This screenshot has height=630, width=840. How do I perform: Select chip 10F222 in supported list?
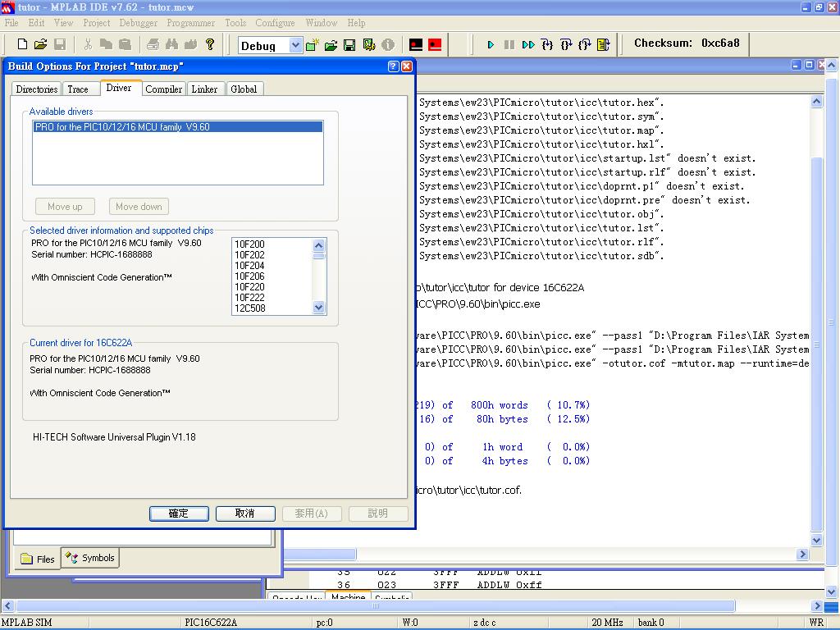tap(249, 298)
